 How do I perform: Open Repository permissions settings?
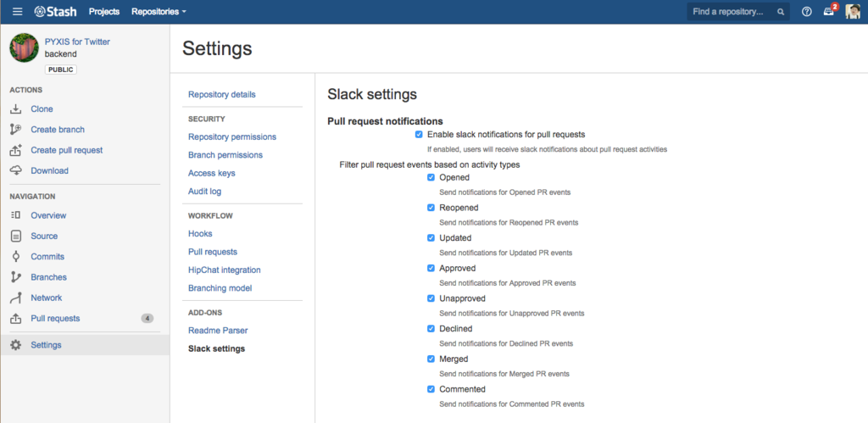pos(232,136)
